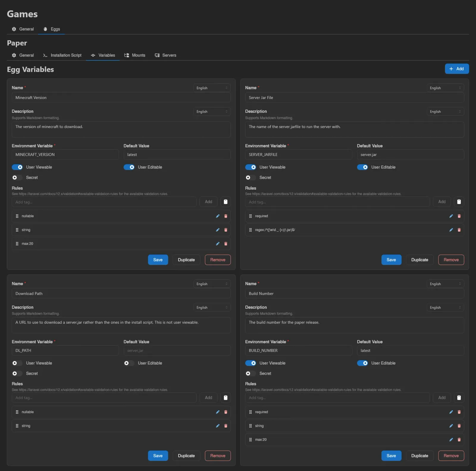Image resolution: width=476 pixels, height=471 pixels.
Task: Open the Paper egg General tab
Action: click(23, 55)
